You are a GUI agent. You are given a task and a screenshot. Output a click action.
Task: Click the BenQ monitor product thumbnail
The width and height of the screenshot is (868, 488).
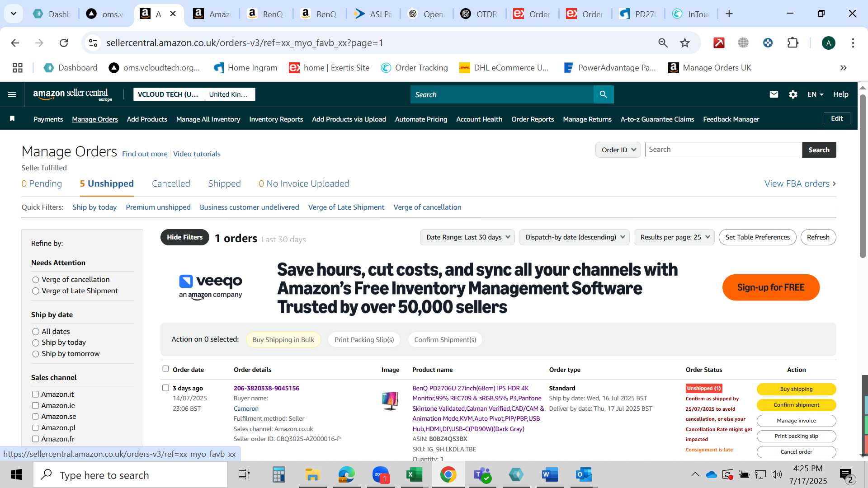pos(390,400)
